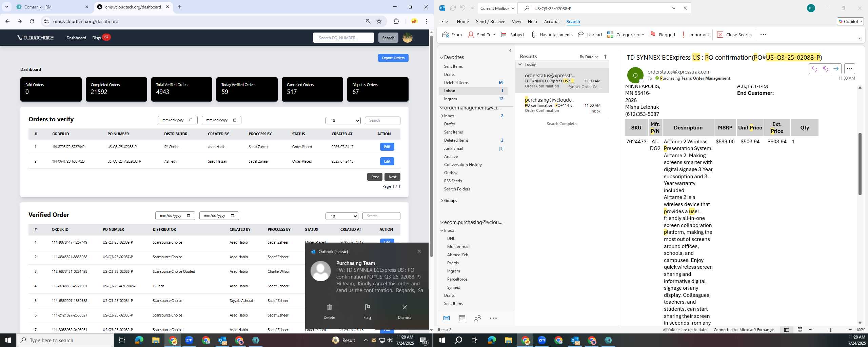Image resolution: width=868 pixels, height=347 pixels.
Task: Bookmark this page with the star icon
Action: tap(379, 21)
